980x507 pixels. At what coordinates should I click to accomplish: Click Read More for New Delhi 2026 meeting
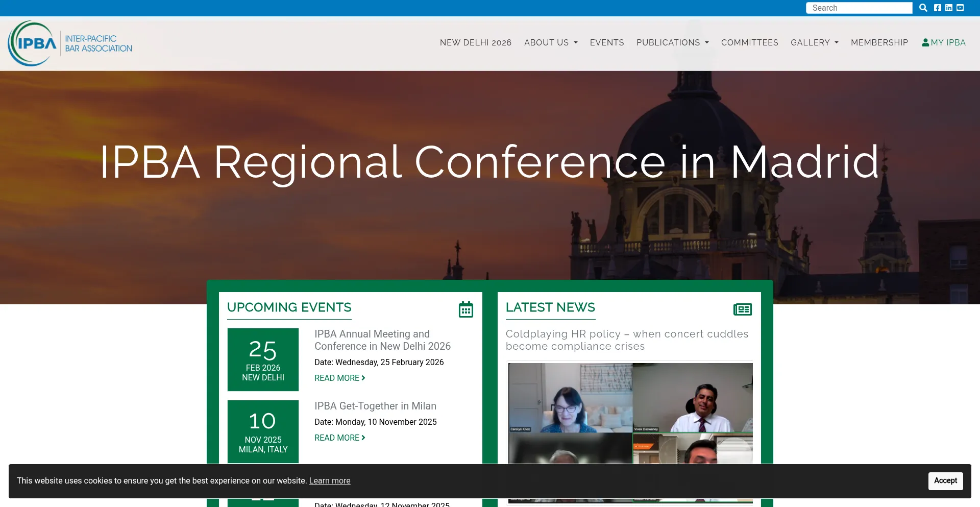(339, 378)
